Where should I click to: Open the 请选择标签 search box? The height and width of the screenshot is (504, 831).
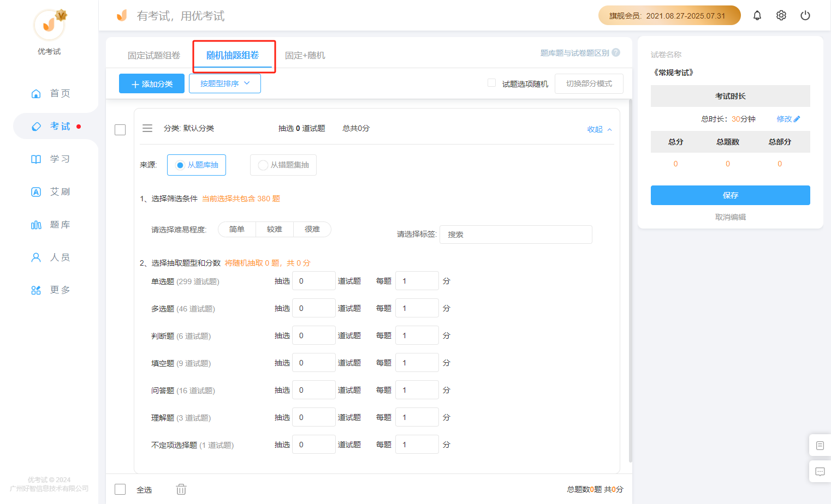coord(516,235)
